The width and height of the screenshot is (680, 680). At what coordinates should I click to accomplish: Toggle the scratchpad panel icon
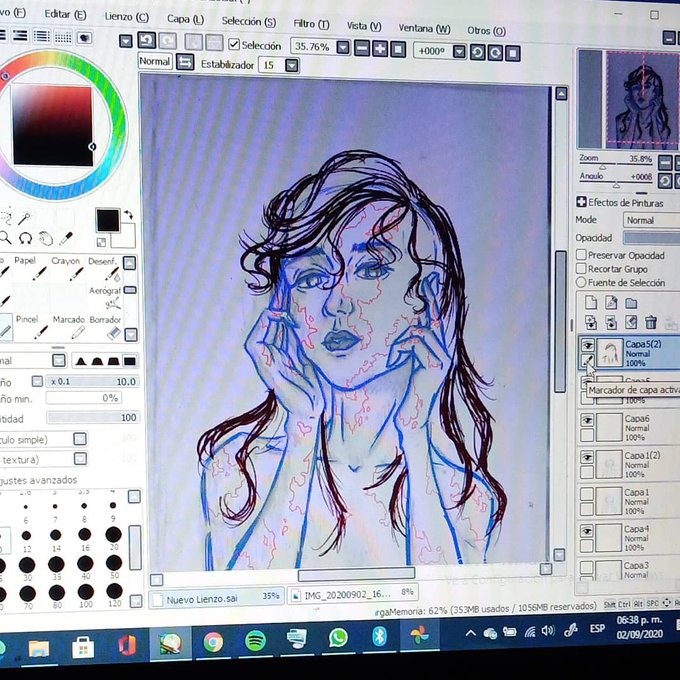click(x=84, y=38)
